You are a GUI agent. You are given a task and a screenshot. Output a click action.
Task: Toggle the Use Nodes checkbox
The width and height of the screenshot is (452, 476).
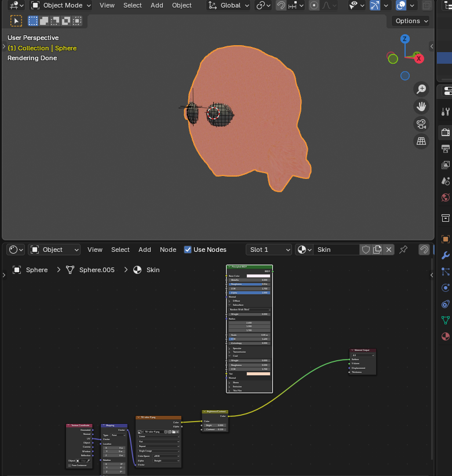[188, 250]
